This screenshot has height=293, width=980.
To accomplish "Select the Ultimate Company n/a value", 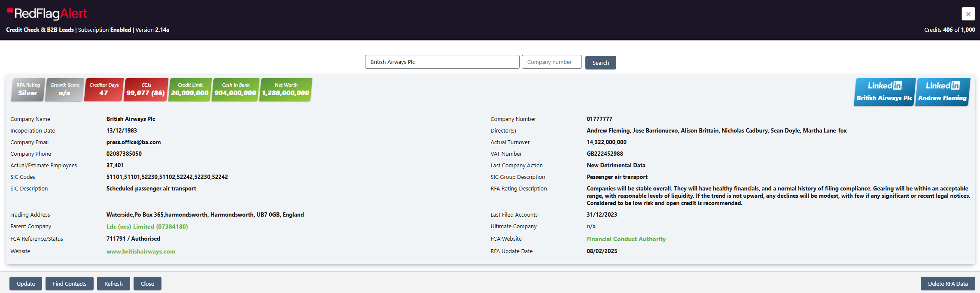I will point(591,226).
